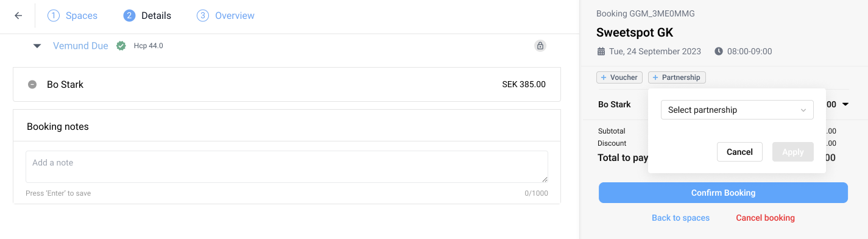Collapse the Vemund Due row triangle

(37, 46)
